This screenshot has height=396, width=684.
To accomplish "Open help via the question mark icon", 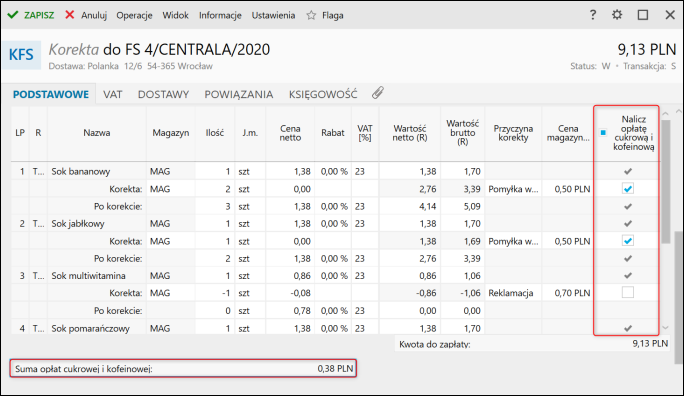I will pyautogui.click(x=592, y=15).
